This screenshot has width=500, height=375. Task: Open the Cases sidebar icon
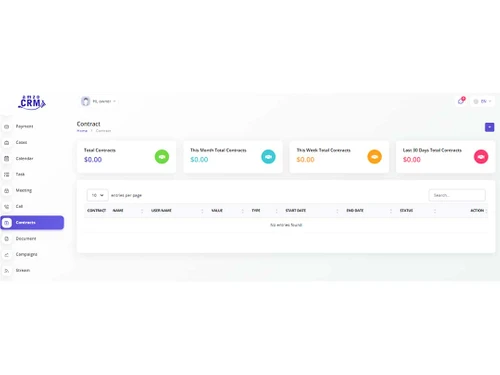pyautogui.click(x=6, y=143)
